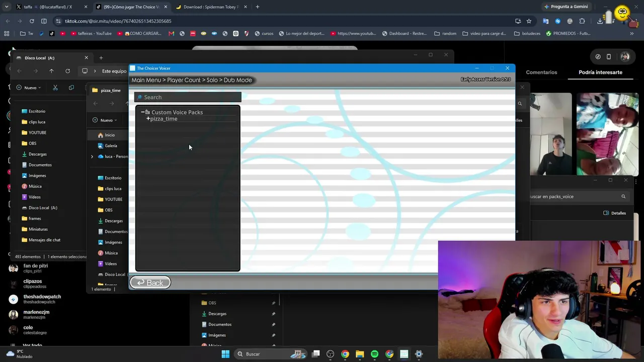The image size is (644, 362).
Task: Open the taffeiras - YouTube bookmark
Action: coord(91,34)
